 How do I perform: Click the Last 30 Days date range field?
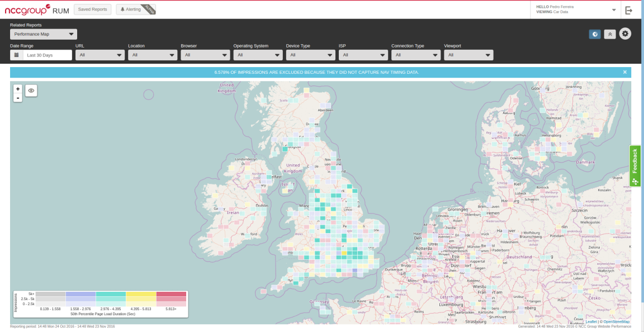click(x=48, y=55)
